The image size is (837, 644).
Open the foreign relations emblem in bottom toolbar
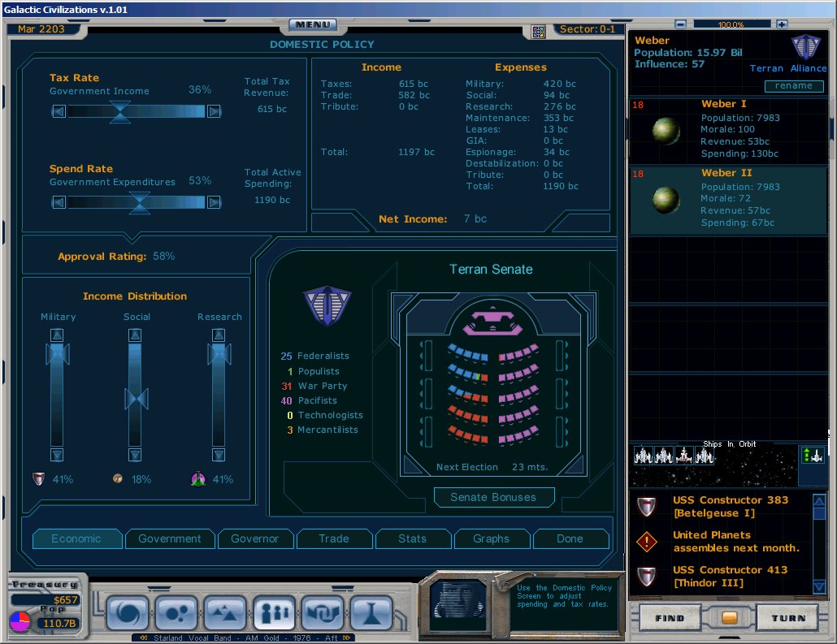click(323, 613)
